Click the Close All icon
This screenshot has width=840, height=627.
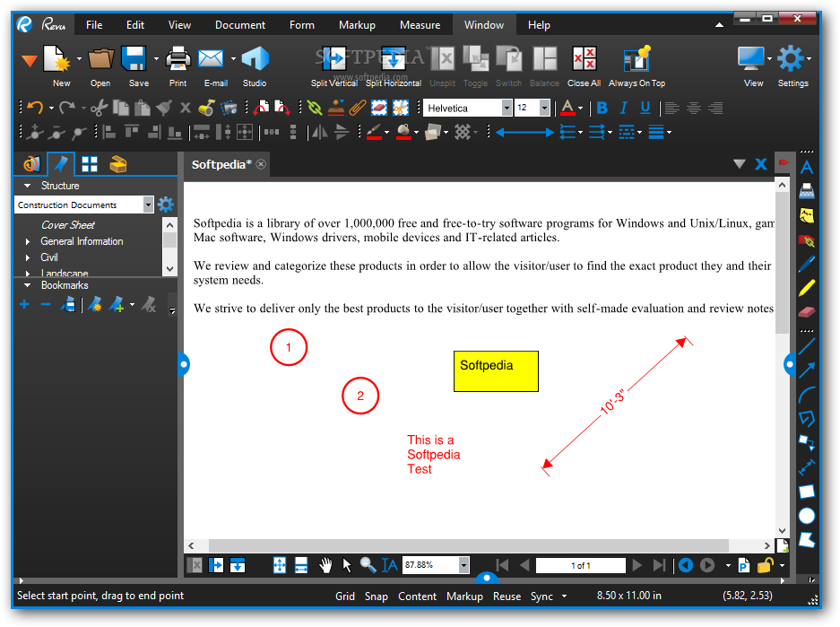pos(584,59)
